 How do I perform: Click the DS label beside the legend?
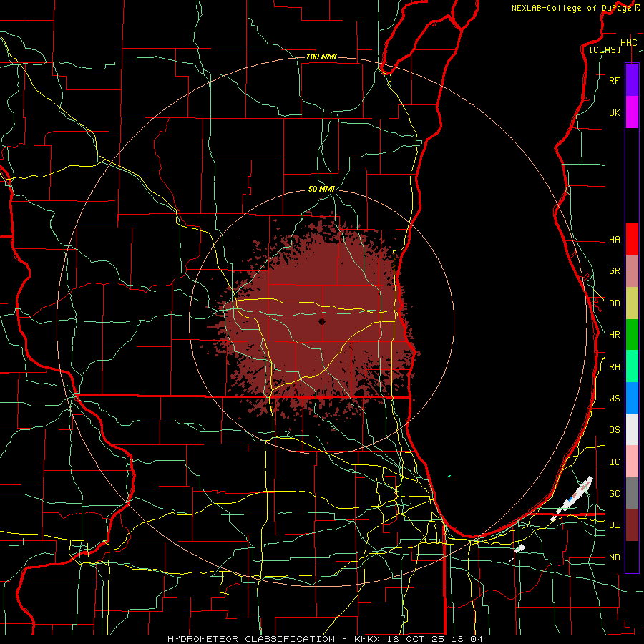click(614, 430)
